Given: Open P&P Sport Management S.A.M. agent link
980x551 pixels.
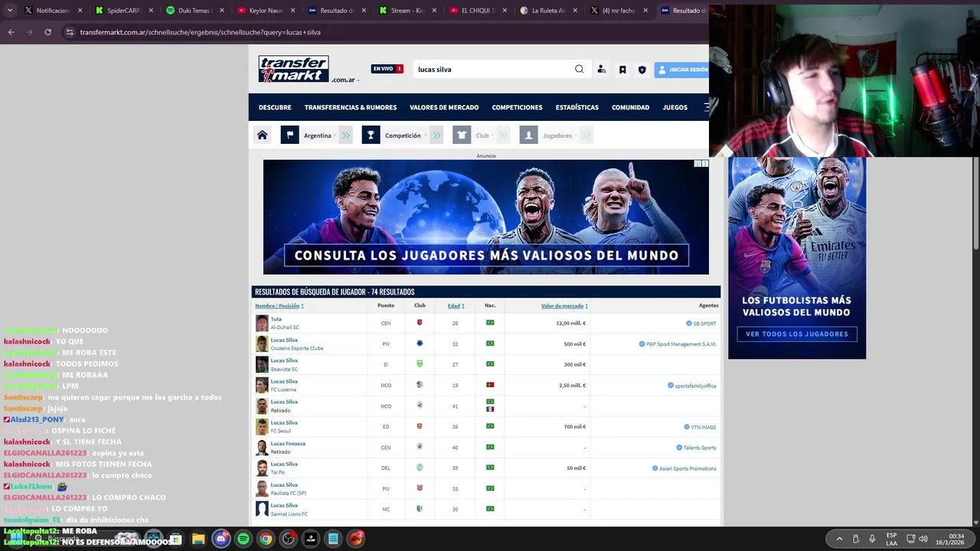Looking at the screenshot, I should pos(681,344).
